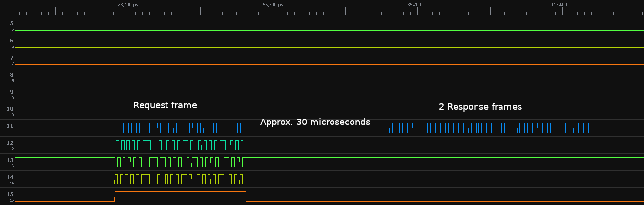Viewport: 644px width, 205px height.
Task: Select the channel 9 label
Action: click(x=12, y=92)
